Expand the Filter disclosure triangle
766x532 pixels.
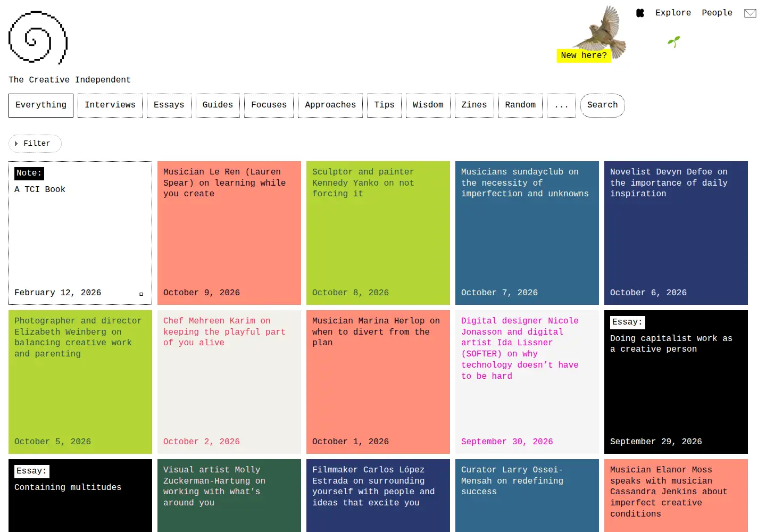[16, 144]
